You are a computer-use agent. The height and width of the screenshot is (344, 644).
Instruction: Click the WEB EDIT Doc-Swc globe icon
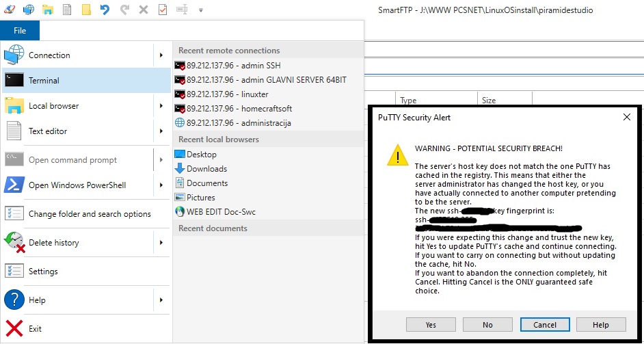[x=180, y=211]
